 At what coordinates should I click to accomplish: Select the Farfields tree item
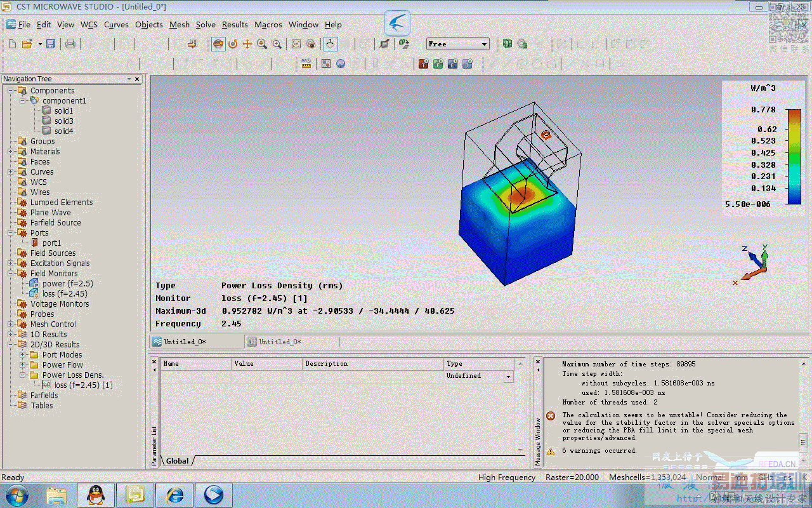[x=44, y=396]
